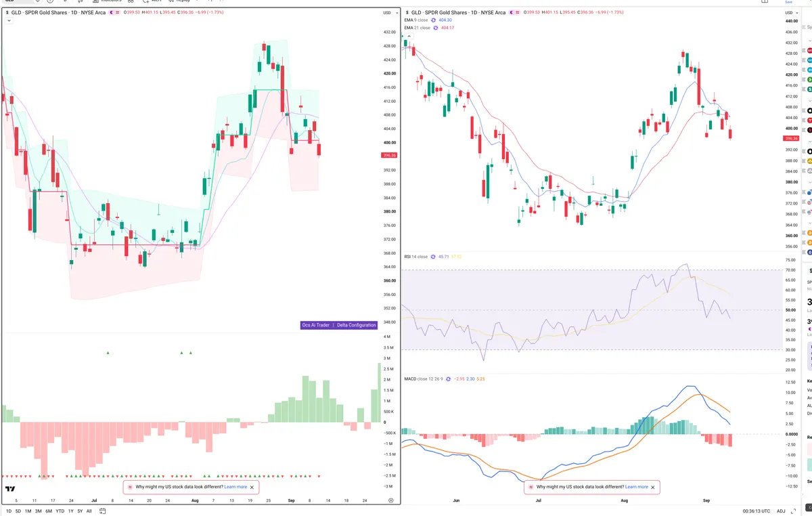
Task: Click the notice icon in the left data banner
Action: [x=130, y=487]
